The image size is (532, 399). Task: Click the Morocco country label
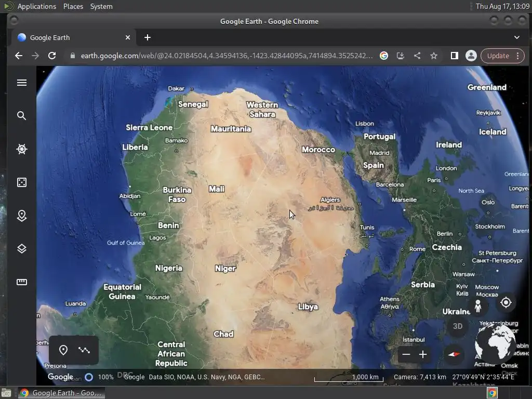click(x=318, y=150)
